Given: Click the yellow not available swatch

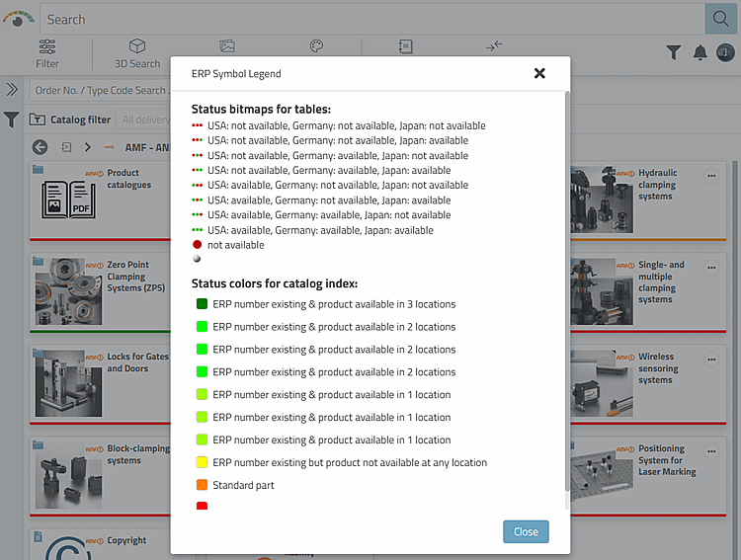Looking at the screenshot, I should pyautogui.click(x=202, y=462).
